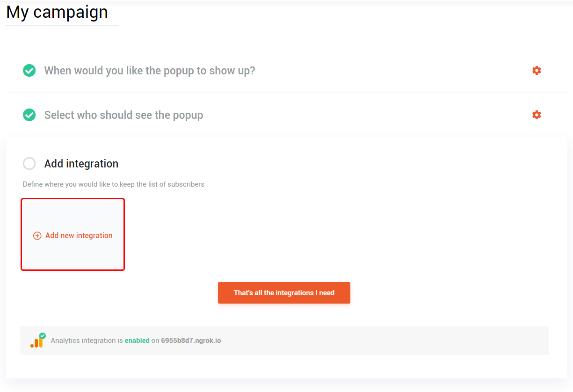
Task: Select the empty circle beside Add integration
Action: (x=29, y=164)
